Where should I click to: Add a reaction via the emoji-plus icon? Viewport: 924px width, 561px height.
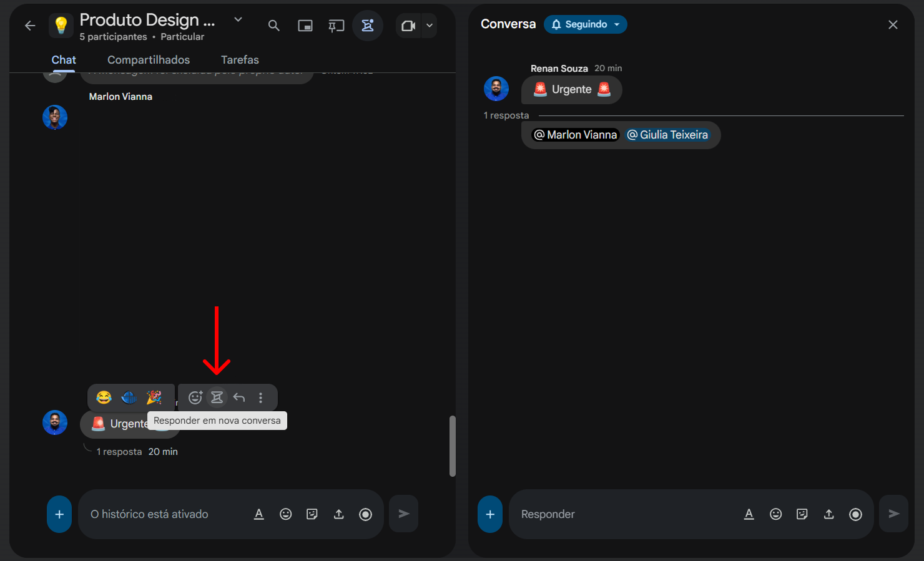tap(195, 398)
